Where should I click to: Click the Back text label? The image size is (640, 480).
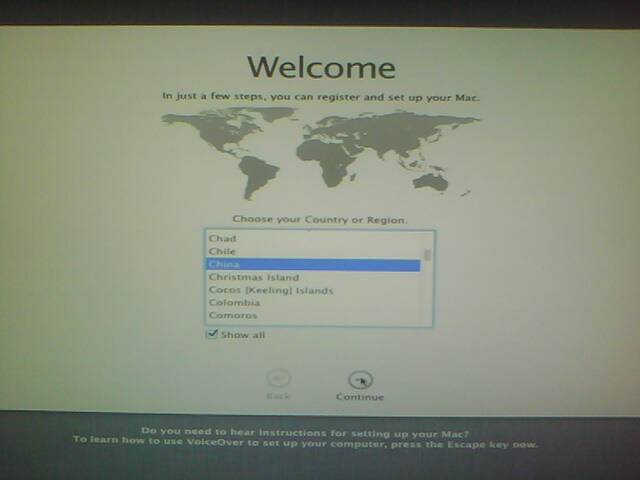pyautogui.click(x=279, y=397)
